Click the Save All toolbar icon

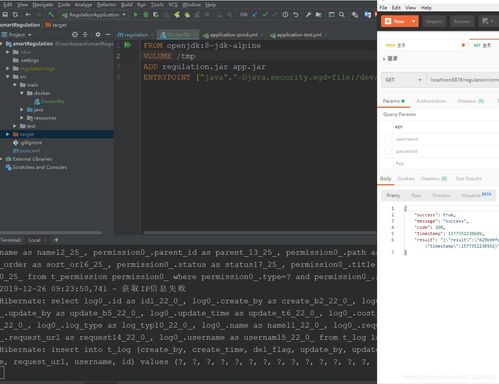point(5,15)
